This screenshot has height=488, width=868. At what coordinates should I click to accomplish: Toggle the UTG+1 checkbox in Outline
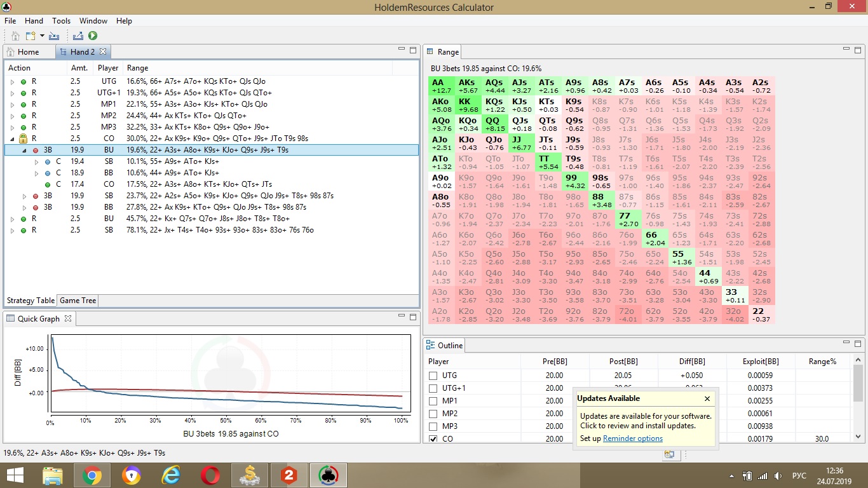[433, 388]
